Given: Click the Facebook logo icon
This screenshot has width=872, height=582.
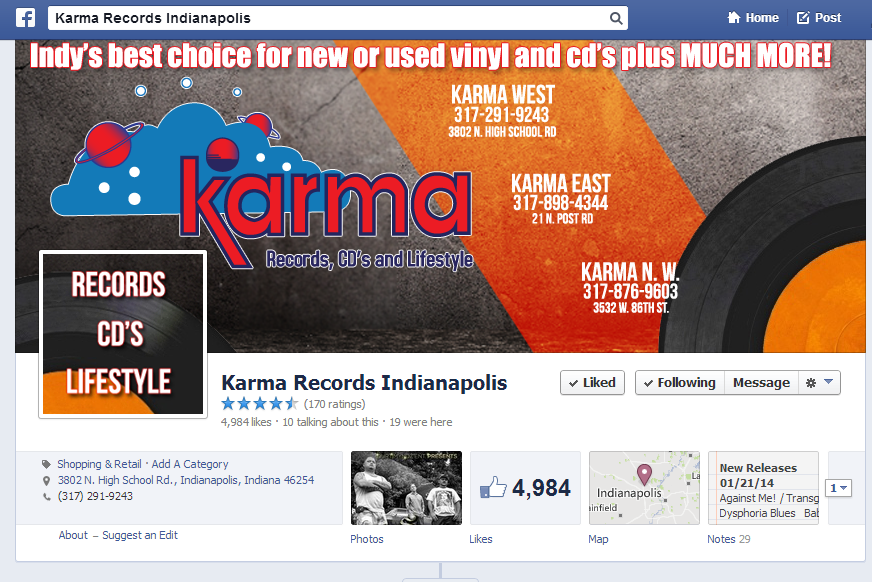Looking at the screenshot, I should tap(25, 18).
